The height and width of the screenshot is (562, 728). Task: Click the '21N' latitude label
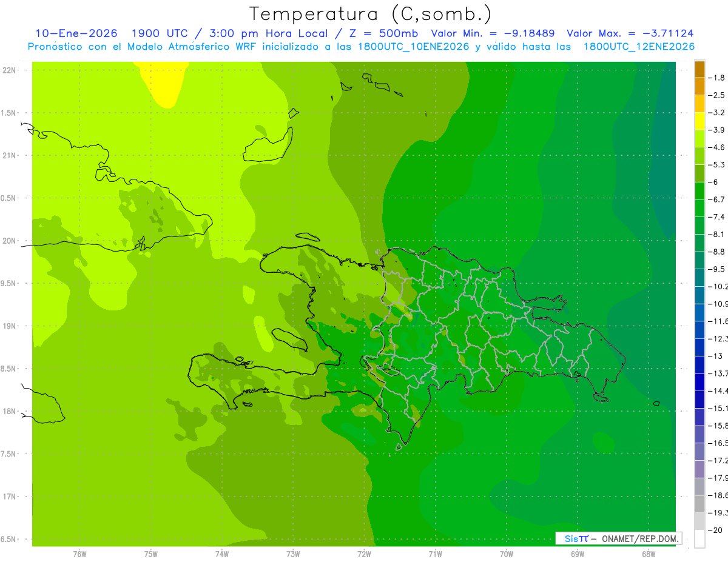coord(10,155)
